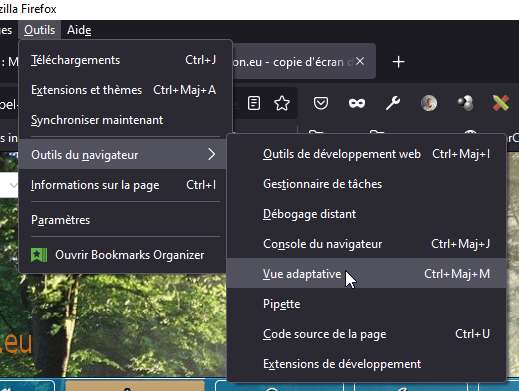The image size is (519, 391).
Task: Select Synchroniser maintenant
Action: click(124, 120)
